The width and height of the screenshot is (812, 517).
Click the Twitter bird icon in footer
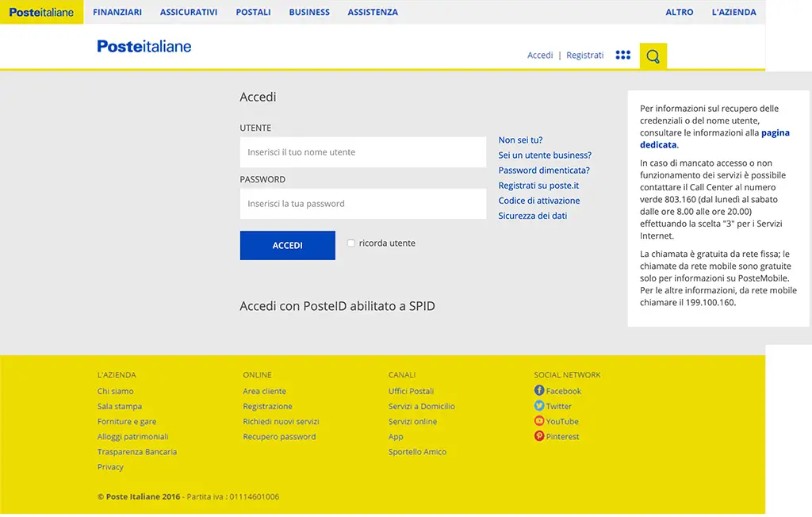(539, 405)
